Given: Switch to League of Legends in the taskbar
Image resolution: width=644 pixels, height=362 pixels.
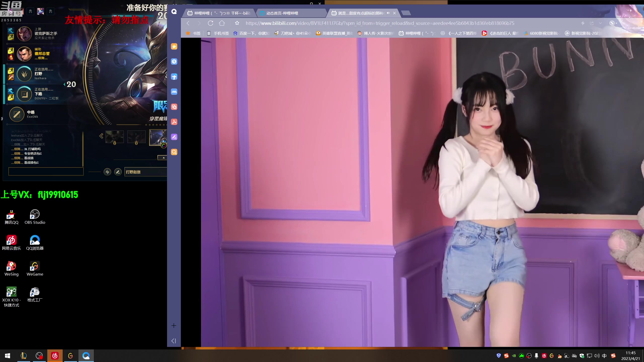Looking at the screenshot, I should [x=23, y=356].
